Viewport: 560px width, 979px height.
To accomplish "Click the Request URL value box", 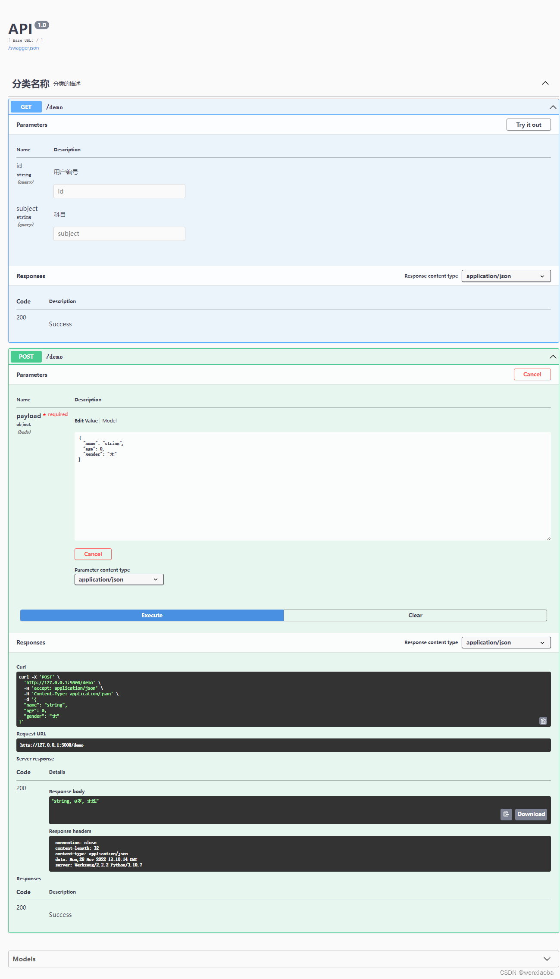I will [x=284, y=745].
